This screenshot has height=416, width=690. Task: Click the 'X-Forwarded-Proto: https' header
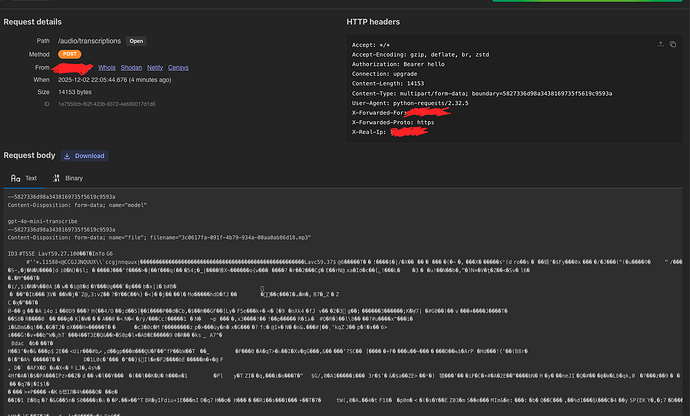coord(393,122)
